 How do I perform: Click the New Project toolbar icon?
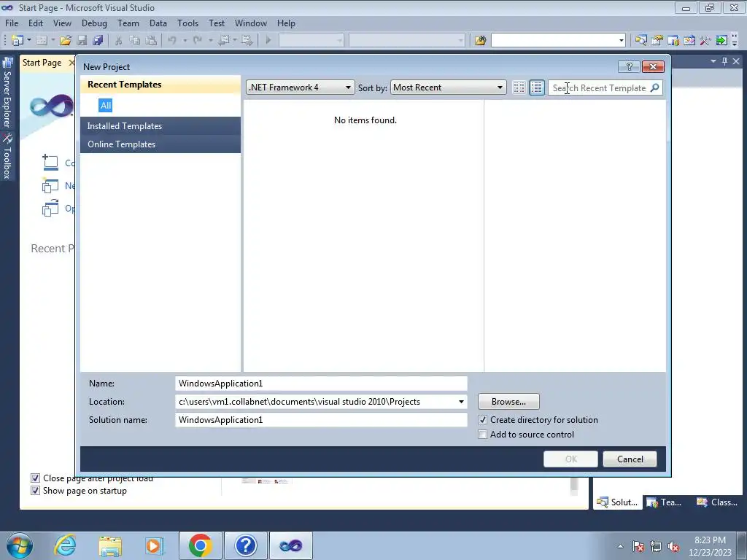(x=18, y=41)
